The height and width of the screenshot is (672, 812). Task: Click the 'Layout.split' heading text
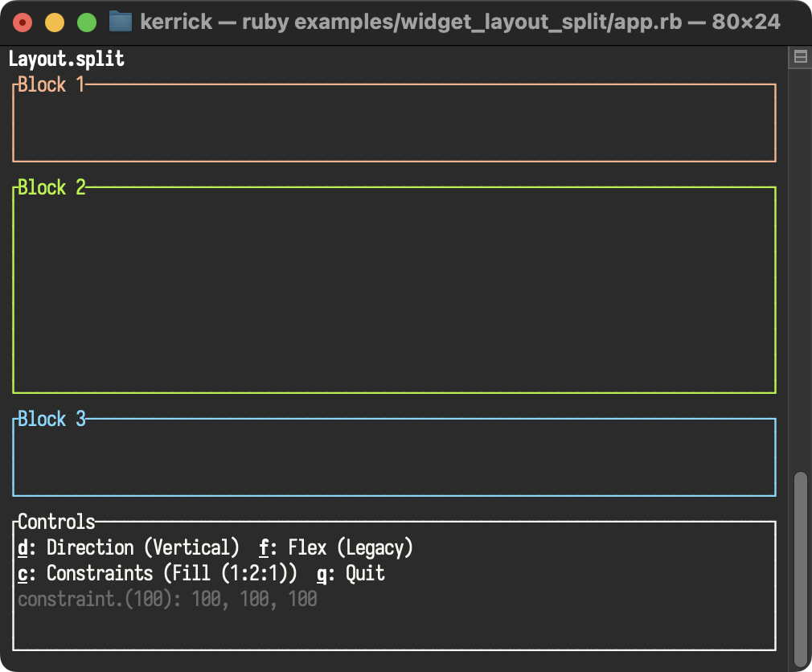[66, 59]
